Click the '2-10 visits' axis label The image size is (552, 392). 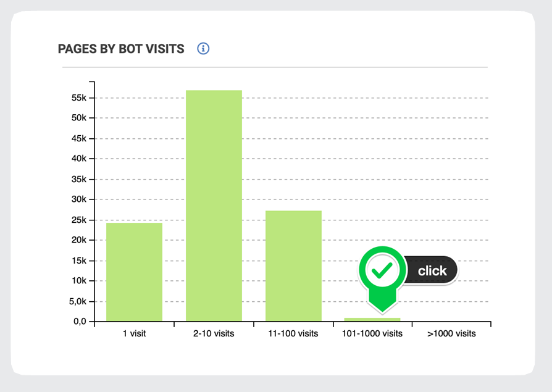point(214,333)
